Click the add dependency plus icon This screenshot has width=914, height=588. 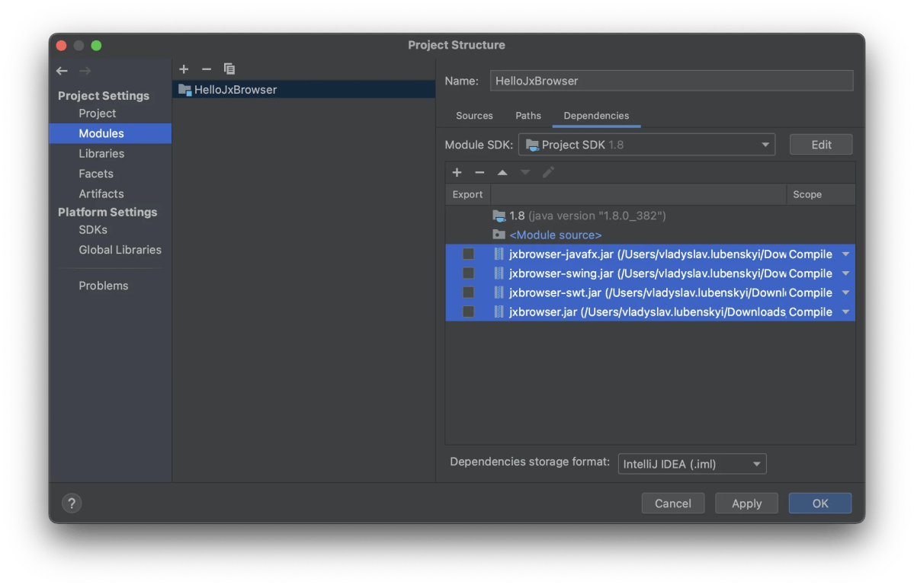(457, 172)
